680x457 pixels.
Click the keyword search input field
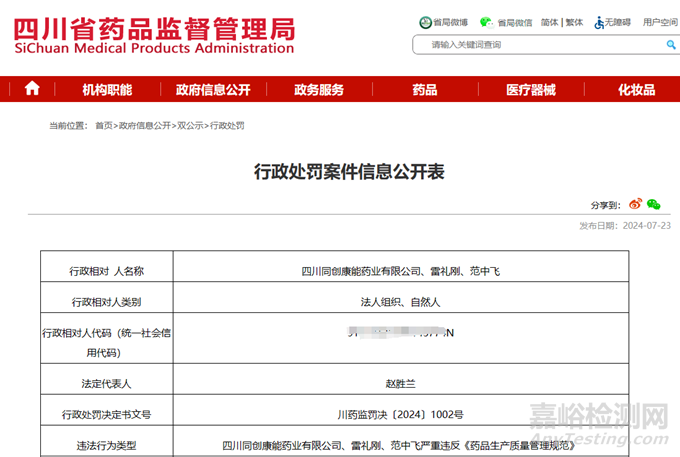point(535,44)
